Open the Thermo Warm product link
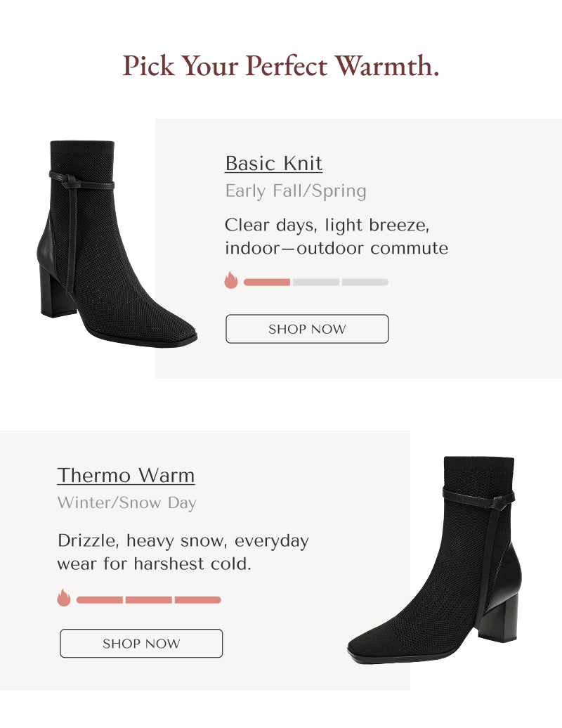The height and width of the screenshot is (728, 562). point(126,476)
